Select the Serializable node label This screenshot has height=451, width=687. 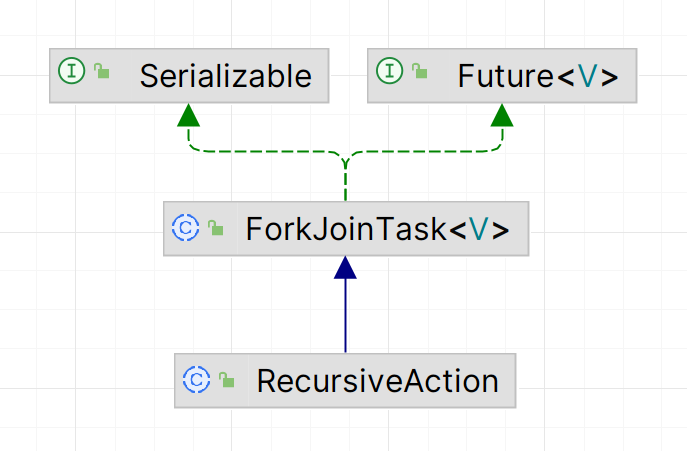[226, 75]
